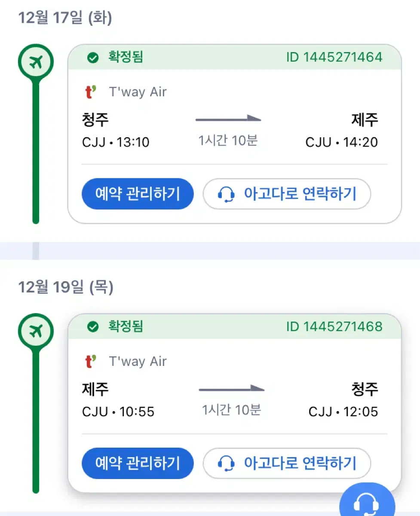Contact Agoda about the December 19 flight
The height and width of the screenshot is (516, 420).
pyautogui.click(x=287, y=463)
